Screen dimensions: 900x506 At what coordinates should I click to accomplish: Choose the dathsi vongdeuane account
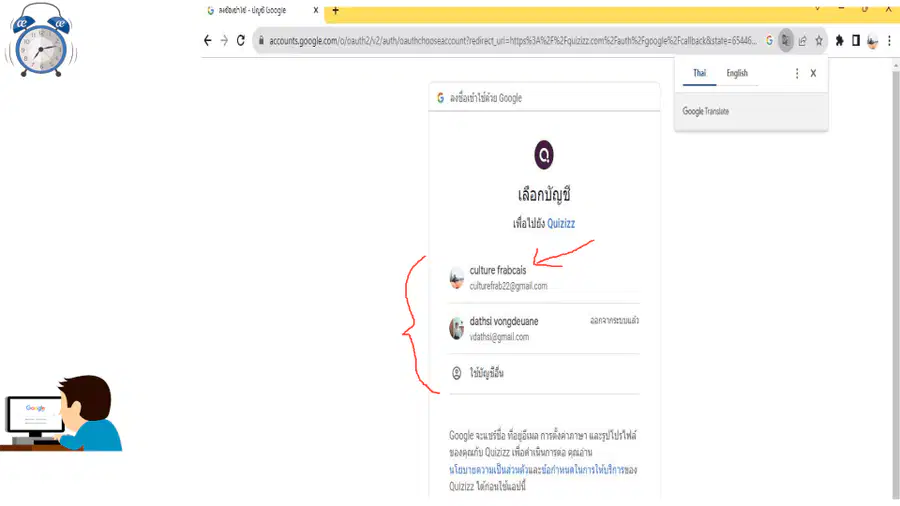[544, 328]
